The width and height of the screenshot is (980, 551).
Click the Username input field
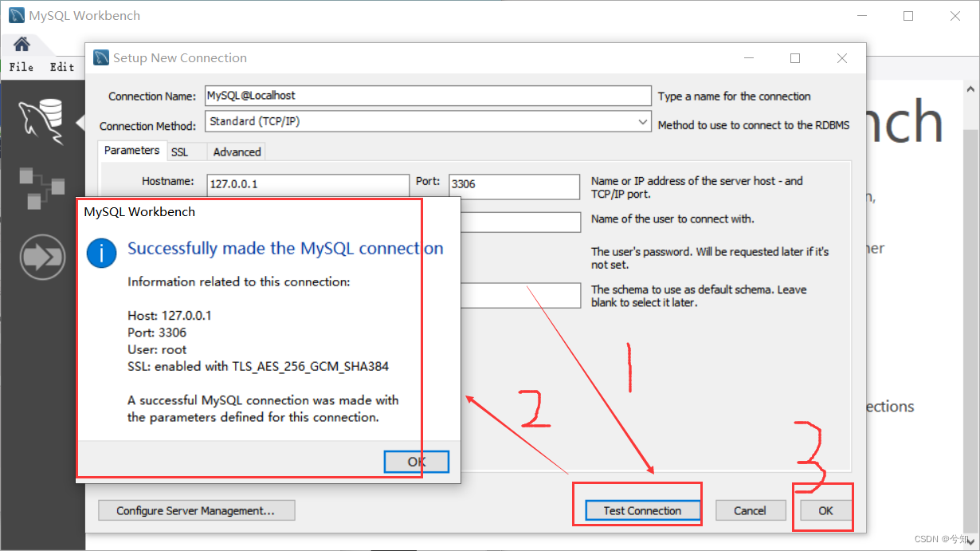click(521, 222)
